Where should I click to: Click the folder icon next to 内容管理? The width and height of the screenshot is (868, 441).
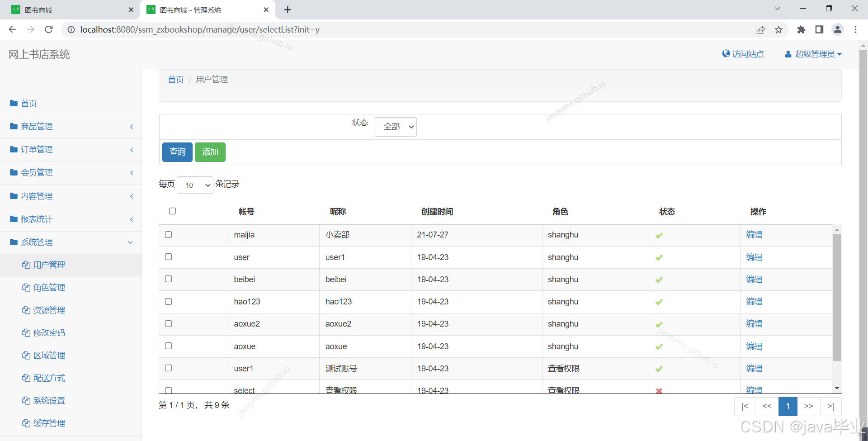tap(14, 196)
